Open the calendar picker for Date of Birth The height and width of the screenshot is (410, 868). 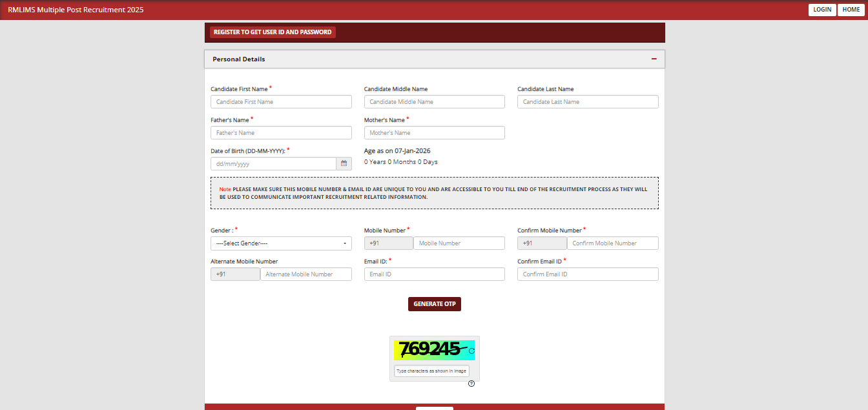click(x=344, y=163)
